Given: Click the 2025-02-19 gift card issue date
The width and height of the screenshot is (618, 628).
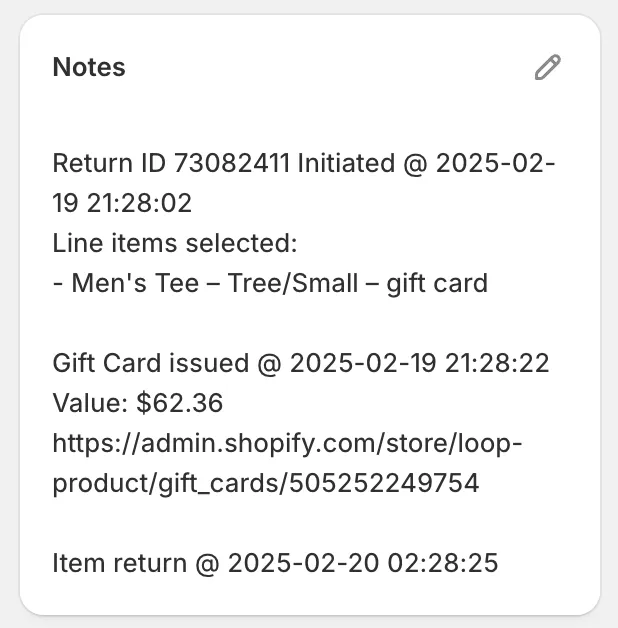Looking at the screenshot, I should pos(363,363).
